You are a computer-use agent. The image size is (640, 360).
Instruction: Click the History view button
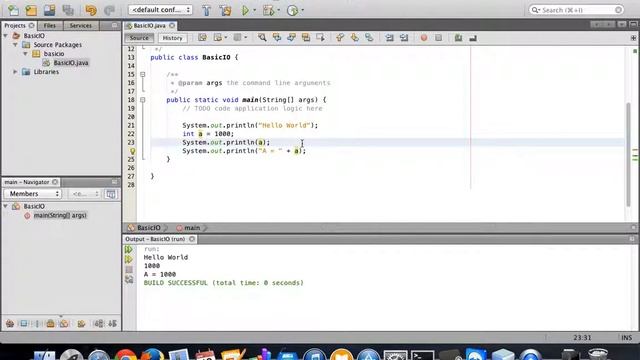172,38
